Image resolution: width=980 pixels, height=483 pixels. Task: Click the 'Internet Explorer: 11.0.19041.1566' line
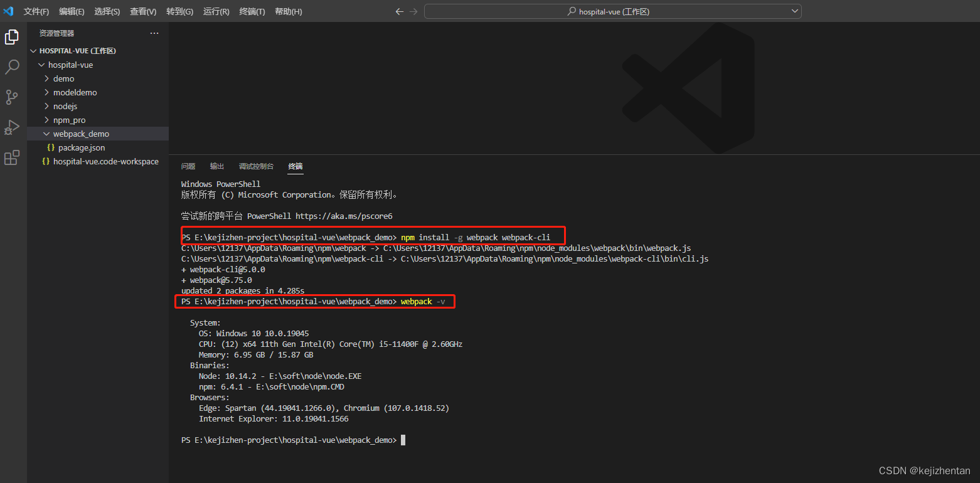[274, 419]
